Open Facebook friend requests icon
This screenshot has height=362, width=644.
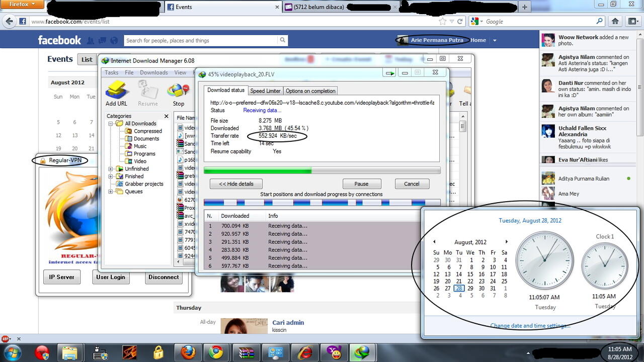coord(91,40)
